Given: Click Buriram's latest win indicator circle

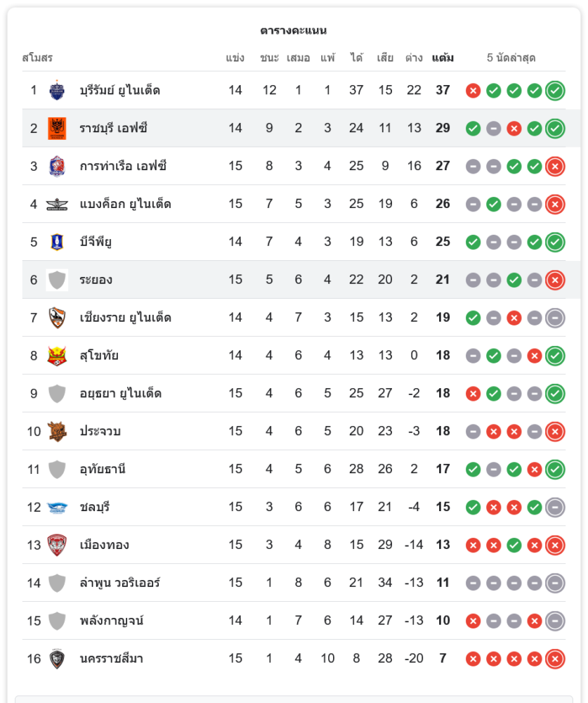Looking at the screenshot, I should pos(555,91).
